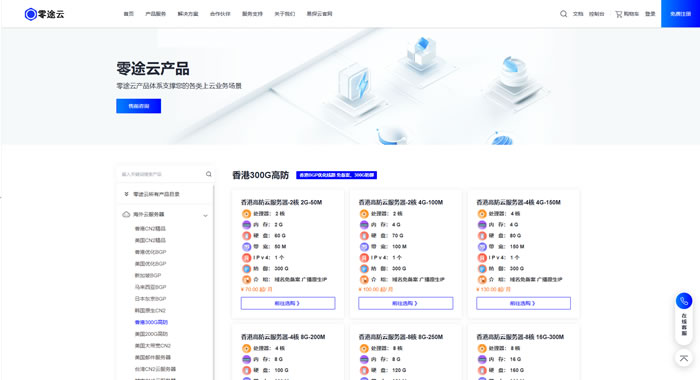This screenshot has height=380, width=700.
Task: Click the back-to-top arrow icon
Action: point(683,358)
